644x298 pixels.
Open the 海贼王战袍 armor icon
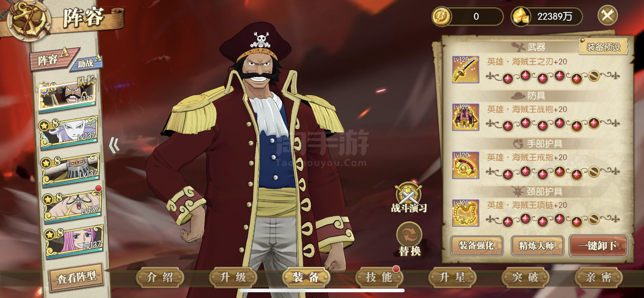coord(465,117)
